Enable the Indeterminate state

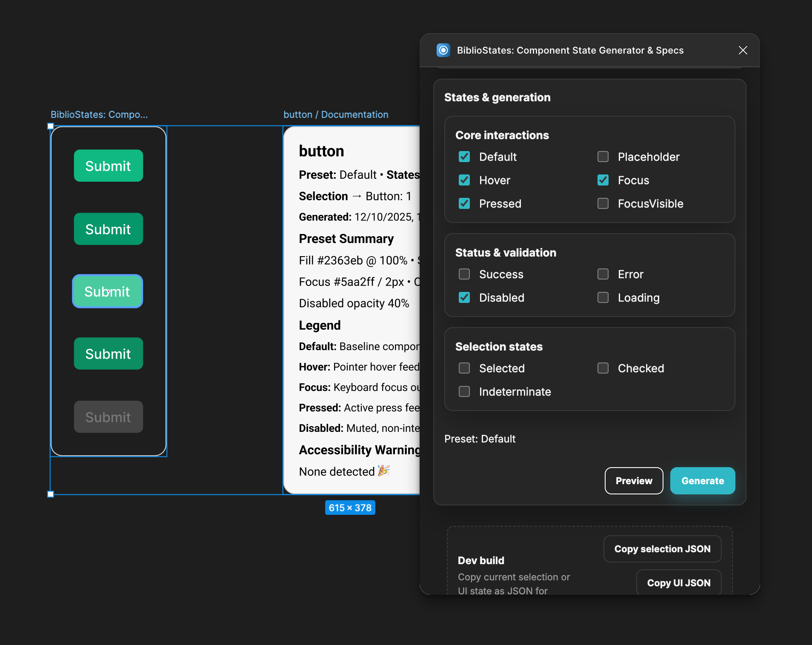coord(464,391)
